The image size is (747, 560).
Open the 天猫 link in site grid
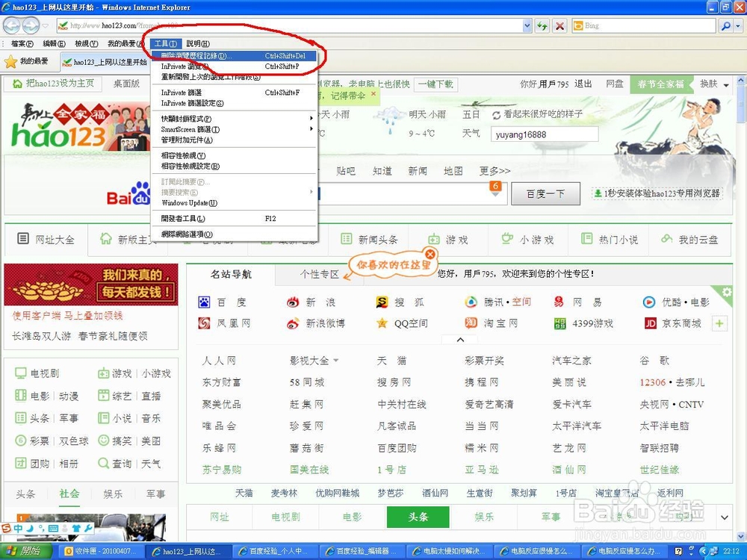[x=391, y=361]
